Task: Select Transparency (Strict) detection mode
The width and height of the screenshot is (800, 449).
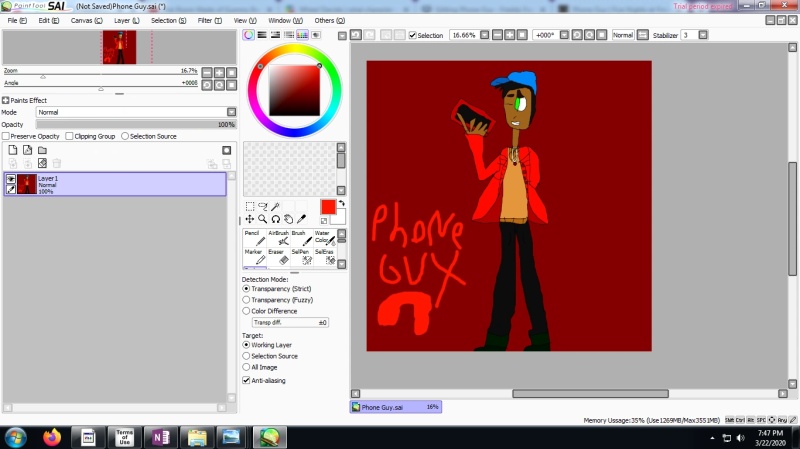Action: 246,289
